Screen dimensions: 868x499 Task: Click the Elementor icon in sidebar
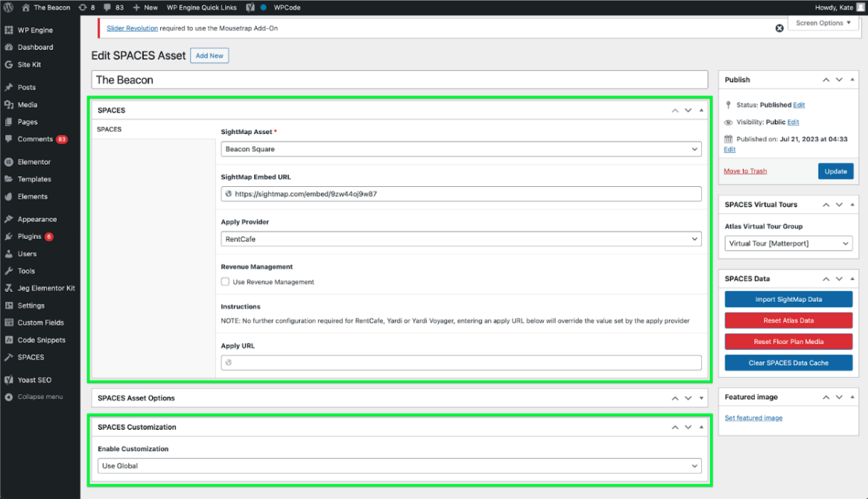tap(9, 162)
